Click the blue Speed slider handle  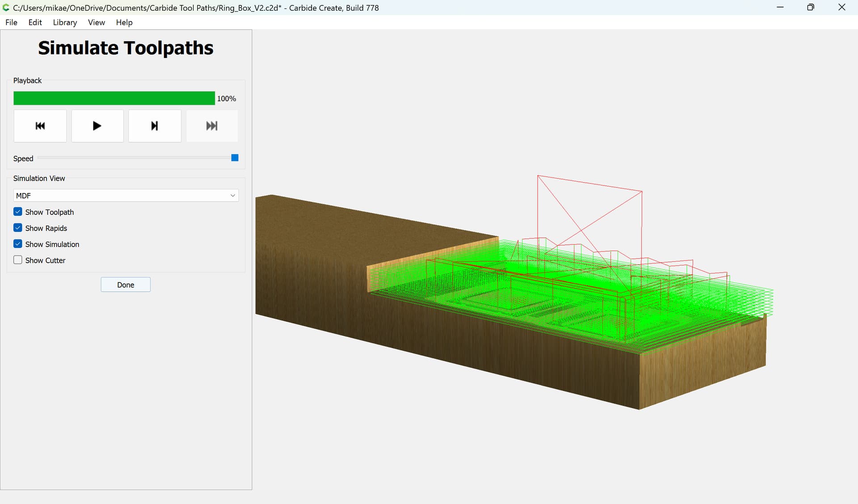(x=235, y=158)
